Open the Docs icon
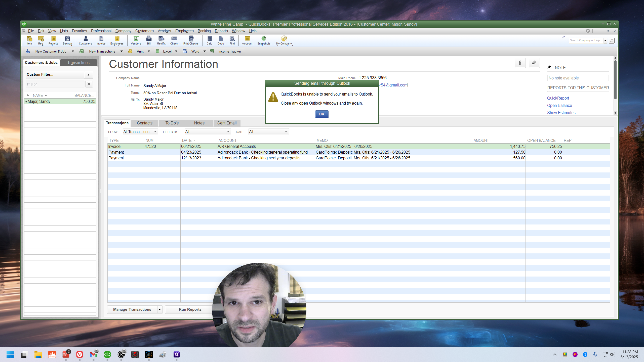Screen dimensions: 644x362 (221, 40)
